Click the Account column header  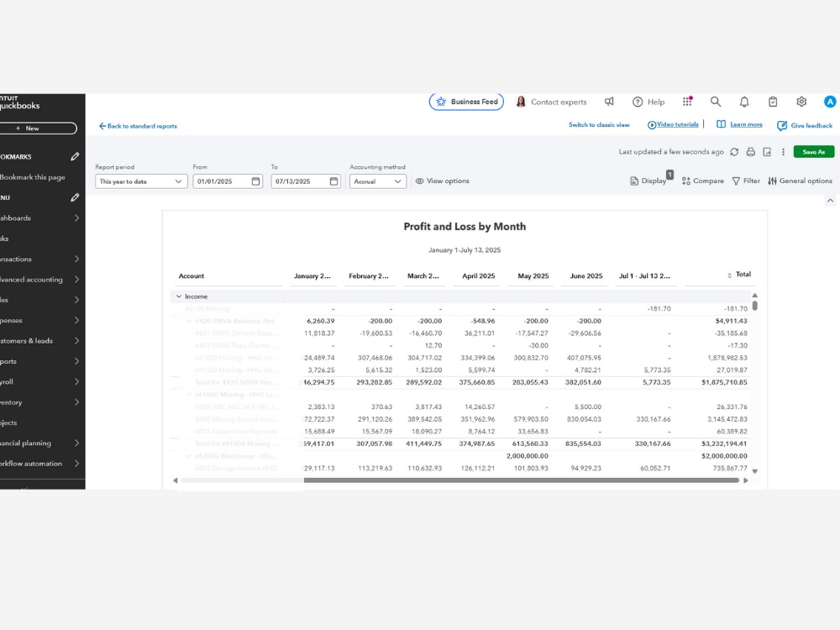(x=192, y=276)
